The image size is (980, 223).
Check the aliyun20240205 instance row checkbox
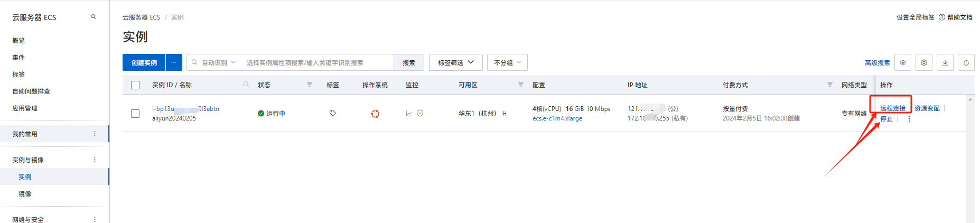click(135, 114)
